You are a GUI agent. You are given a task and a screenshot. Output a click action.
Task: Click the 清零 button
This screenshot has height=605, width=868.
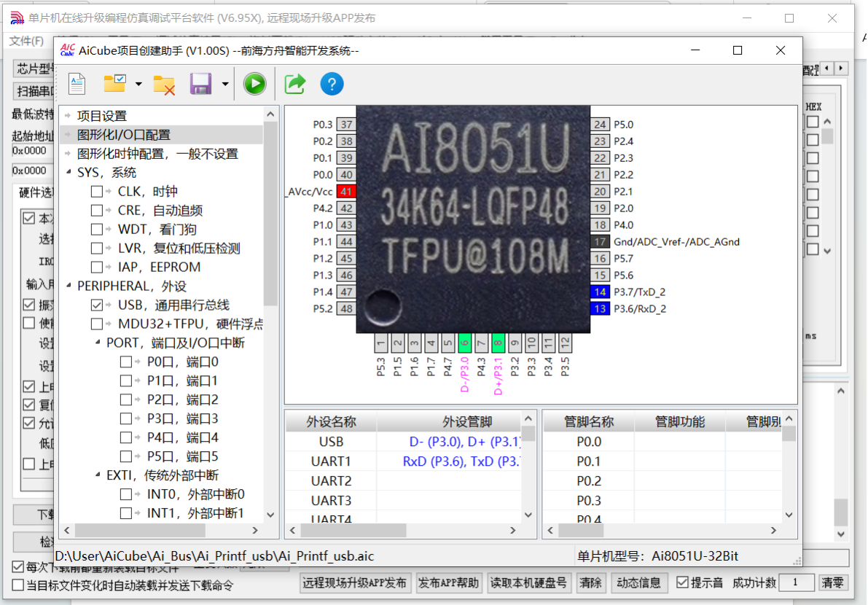pyautogui.click(x=832, y=583)
